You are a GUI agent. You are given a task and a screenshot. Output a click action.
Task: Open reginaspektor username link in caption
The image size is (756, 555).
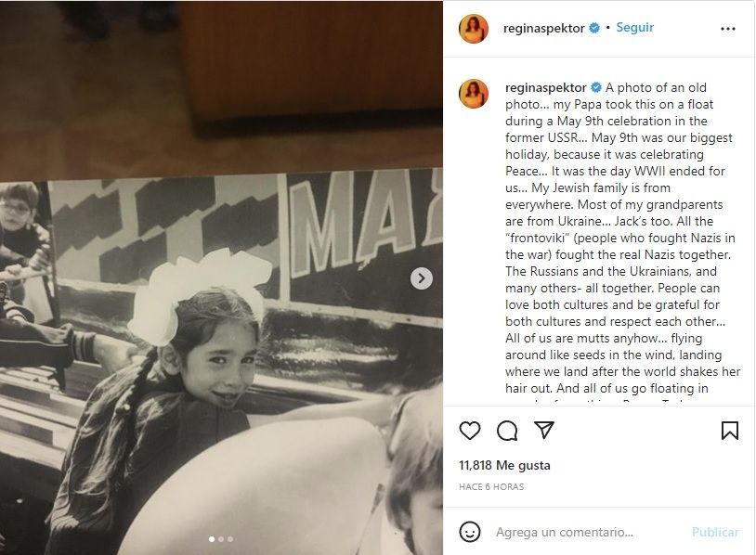pyautogui.click(x=544, y=88)
